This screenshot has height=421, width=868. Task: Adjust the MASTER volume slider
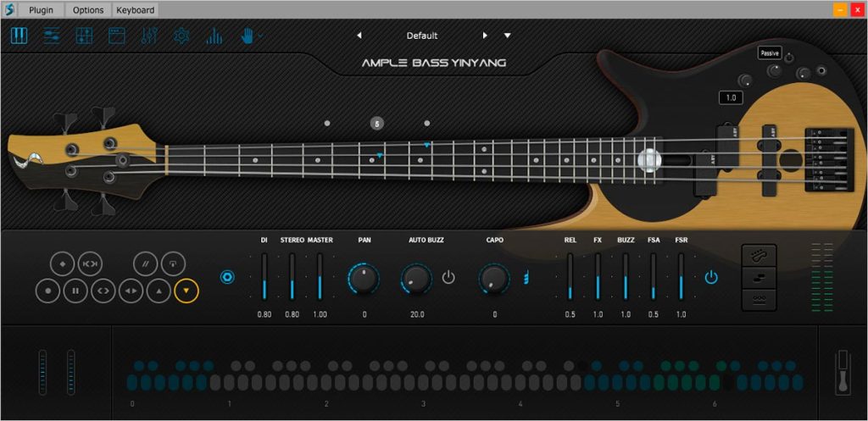320,277
